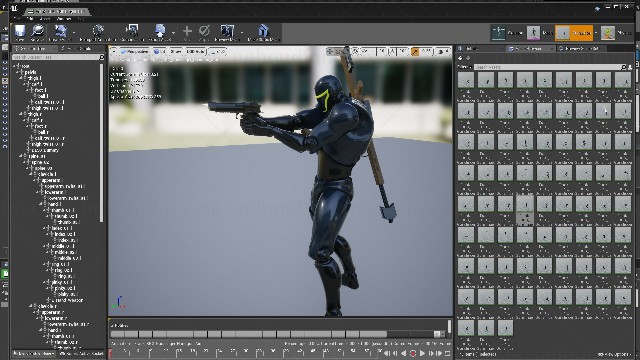Click the Apply toolbar icon with crossed circle

click(x=204, y=31)
